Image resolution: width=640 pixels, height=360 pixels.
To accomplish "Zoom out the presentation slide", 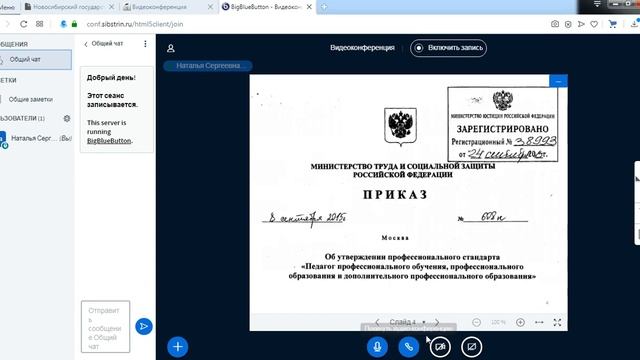I will click(x=476, y=322).
